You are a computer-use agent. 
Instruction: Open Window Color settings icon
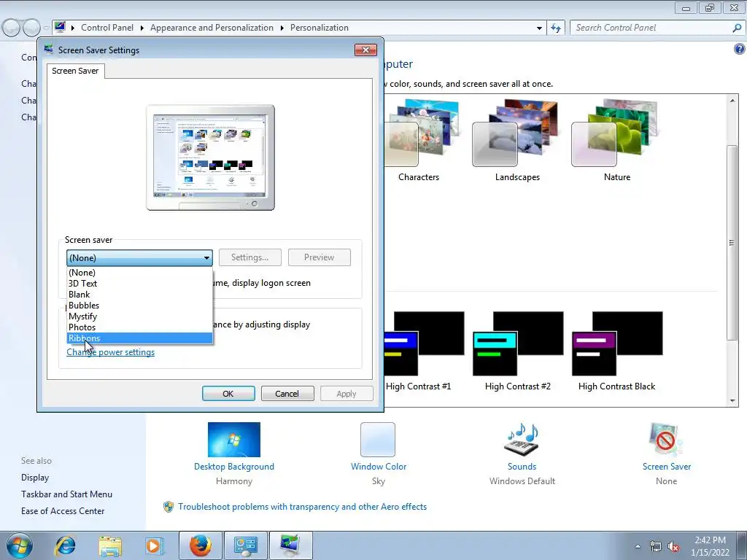tap(378, 440)
